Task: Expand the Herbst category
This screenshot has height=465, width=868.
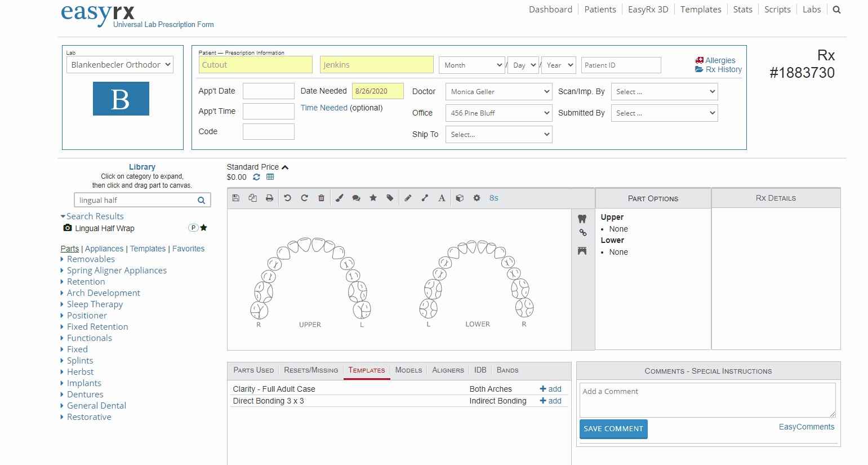Action: [x=80, y=372]
